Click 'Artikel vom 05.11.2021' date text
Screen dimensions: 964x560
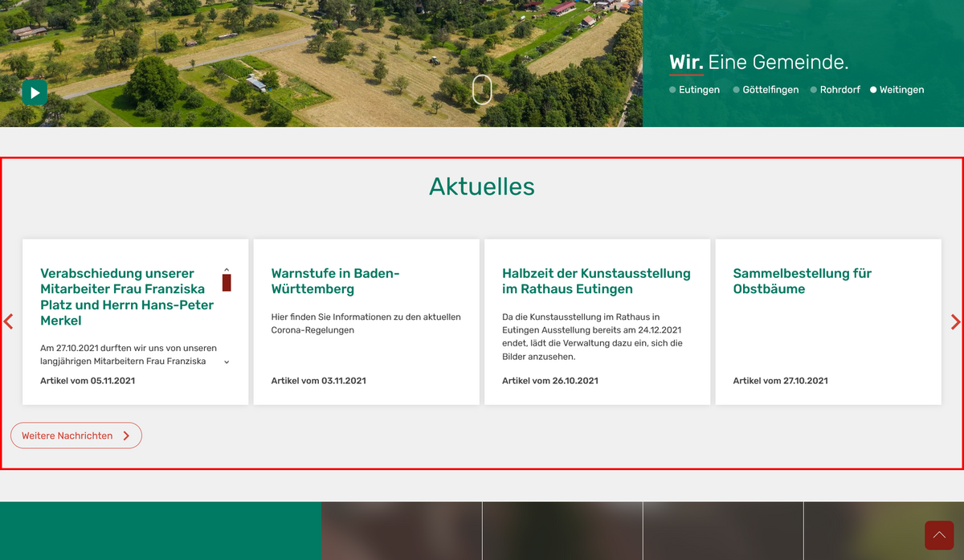coord(88,381)
